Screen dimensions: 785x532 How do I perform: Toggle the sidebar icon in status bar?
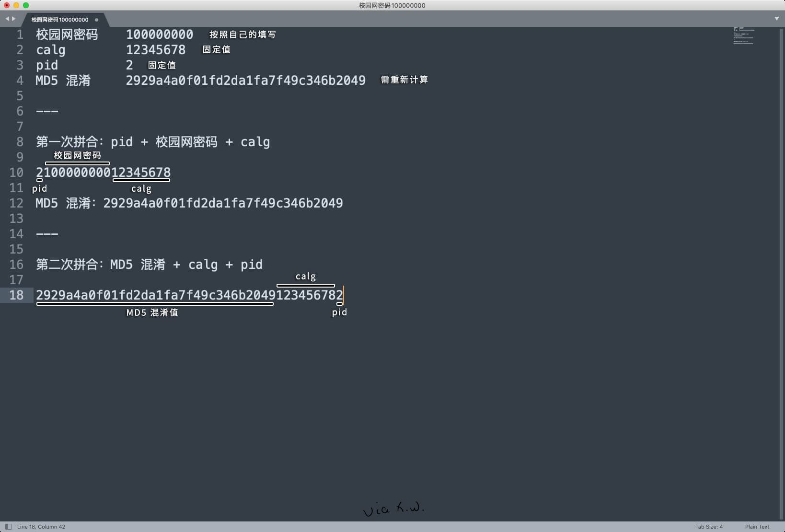tap(8, 526)
